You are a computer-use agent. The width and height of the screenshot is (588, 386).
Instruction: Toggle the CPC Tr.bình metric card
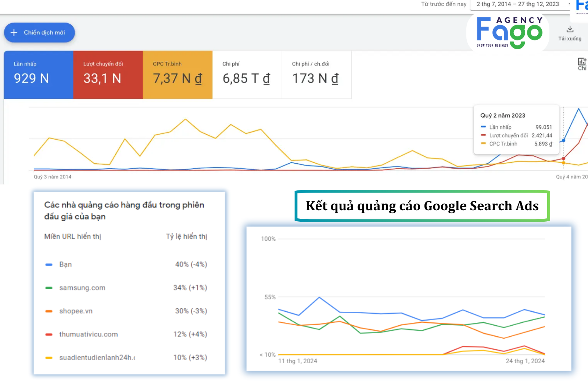pyautogui.click(x=178, y=75)
